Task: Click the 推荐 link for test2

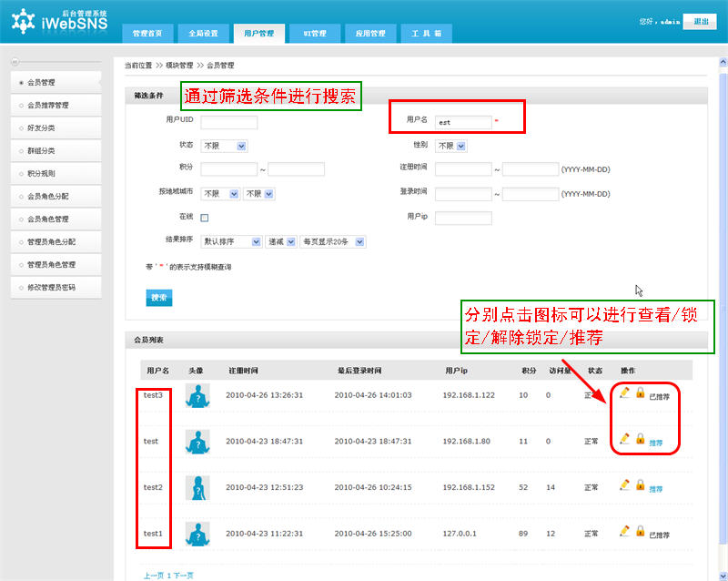Action: click(x=655, y=489)
